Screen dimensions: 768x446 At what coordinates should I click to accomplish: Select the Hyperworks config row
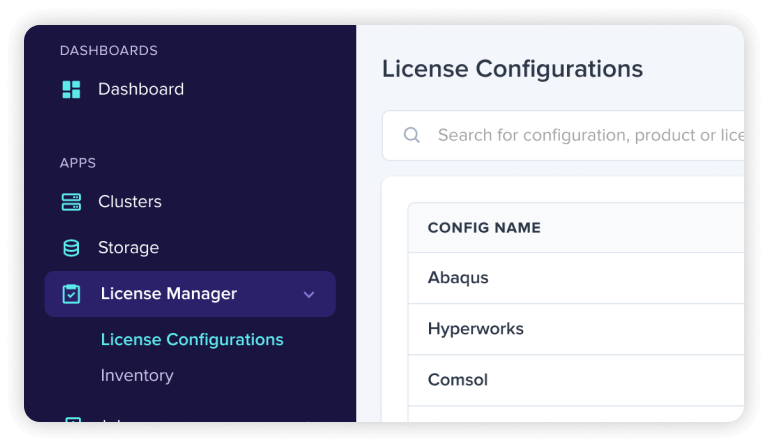pos(576,329)
